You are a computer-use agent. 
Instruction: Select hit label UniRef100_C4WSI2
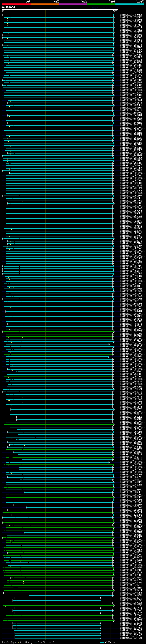131,103
